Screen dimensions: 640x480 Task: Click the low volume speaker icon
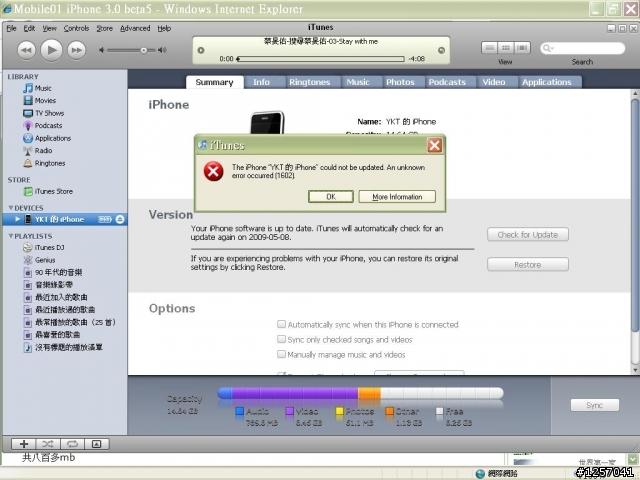[102, 50]
